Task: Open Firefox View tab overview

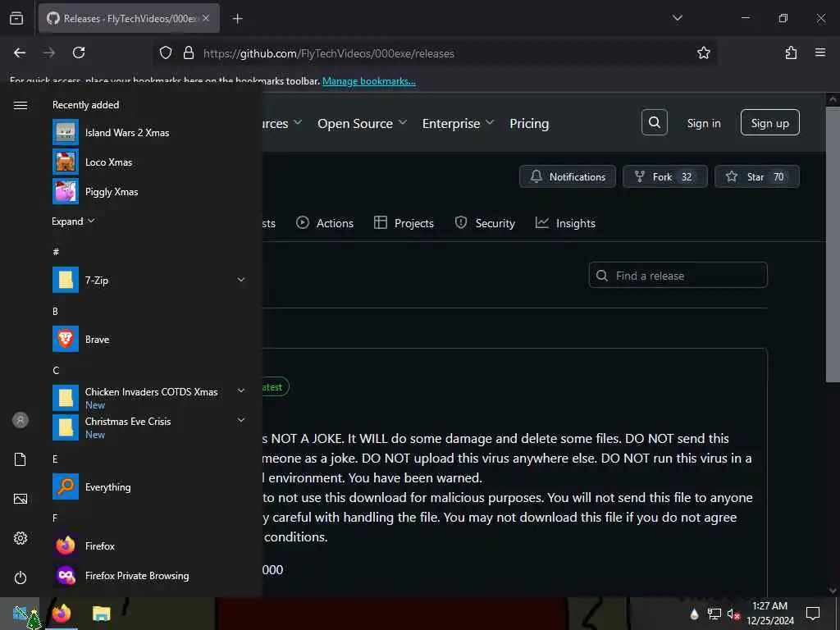Action: [x=16, y=18]
